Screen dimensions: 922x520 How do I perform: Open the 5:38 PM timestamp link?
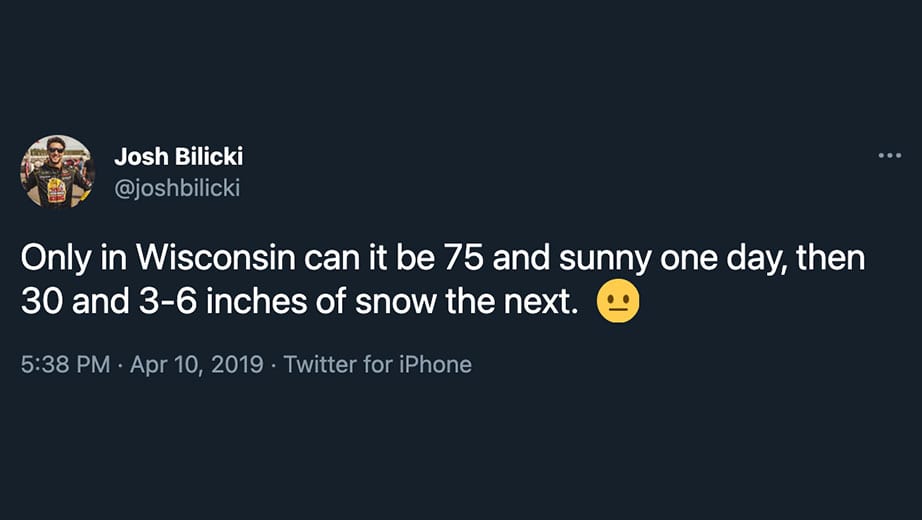[65, 364]
